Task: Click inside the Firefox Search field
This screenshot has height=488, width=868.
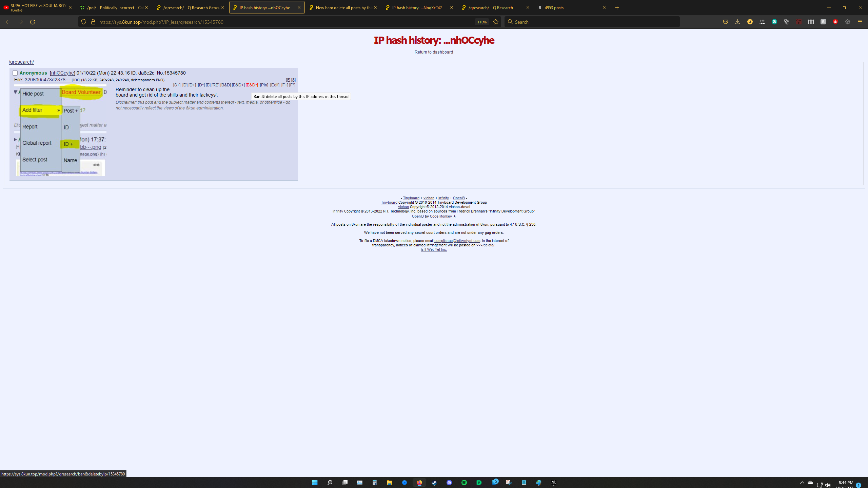Action: pyautogui.click(x=592, y=22)
